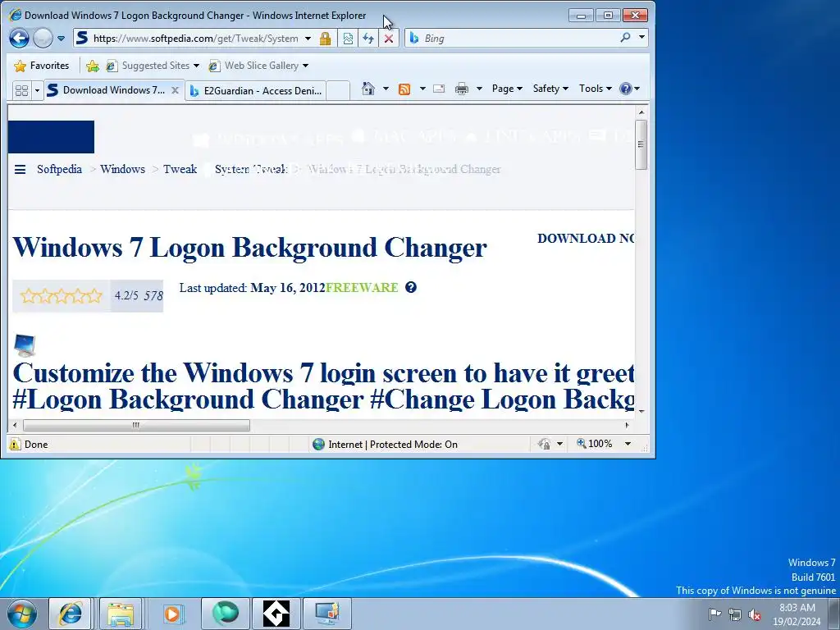Click the muted volume speaker tray icon
The width and height of the screenshot is (840, 630).
coord(755,614)
